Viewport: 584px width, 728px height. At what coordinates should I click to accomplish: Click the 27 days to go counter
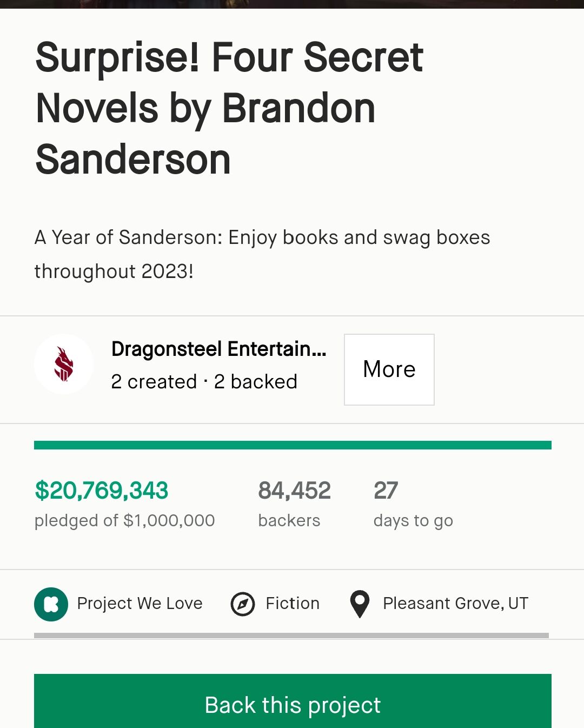pyautogui.click(x=386, y=491)
